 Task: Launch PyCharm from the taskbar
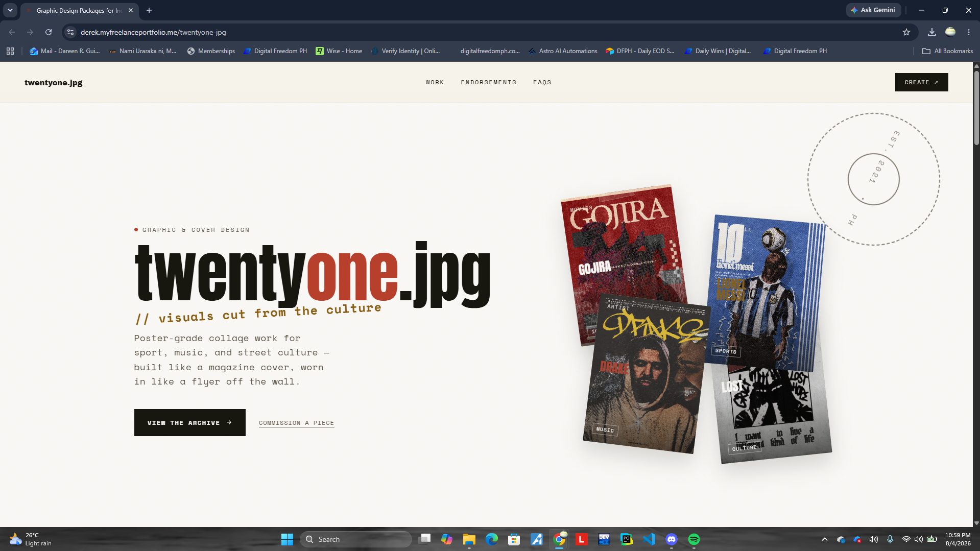pos(627,539)
